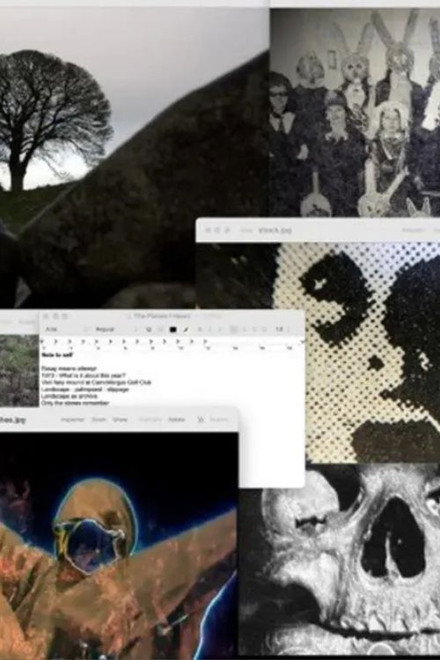The height and width of the screenshot is (660, 440).
Task: Click the Highlight toolbar button in Preview
Action: coord(150,420)
